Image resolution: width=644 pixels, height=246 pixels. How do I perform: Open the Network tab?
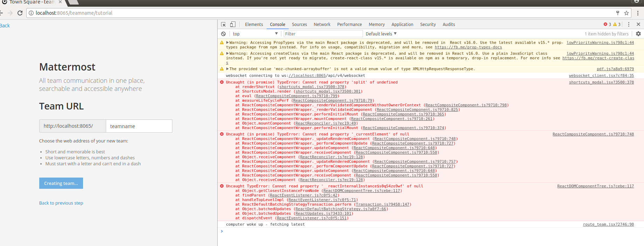[x=322, y=24]
